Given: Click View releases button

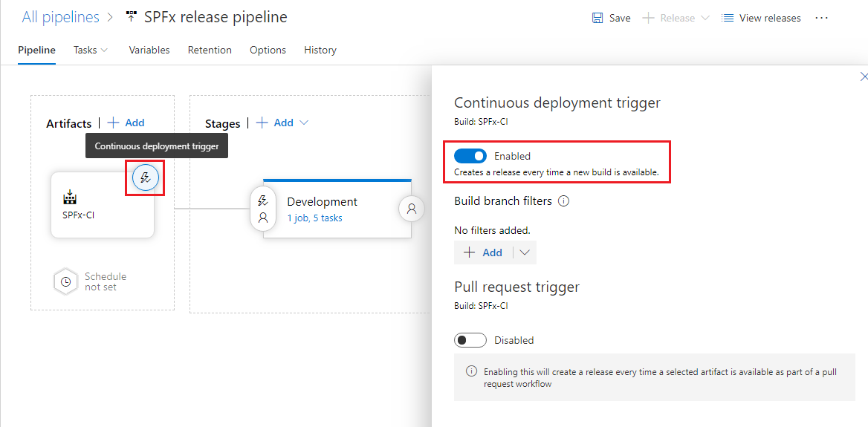Looking at the screenshot, I should (761, 18).
